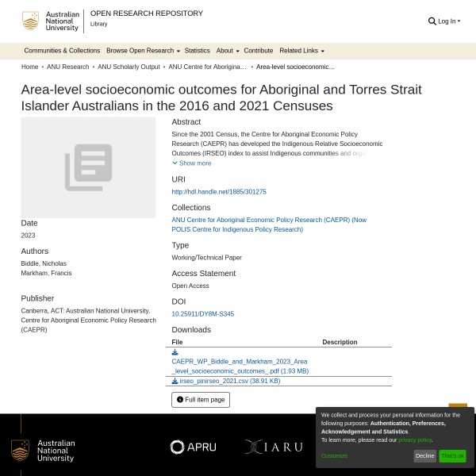Viewport: 476px width, 476px height.
Task: Click the PDF file download icon
Action: pyautogui.click(x=175, y=352)
